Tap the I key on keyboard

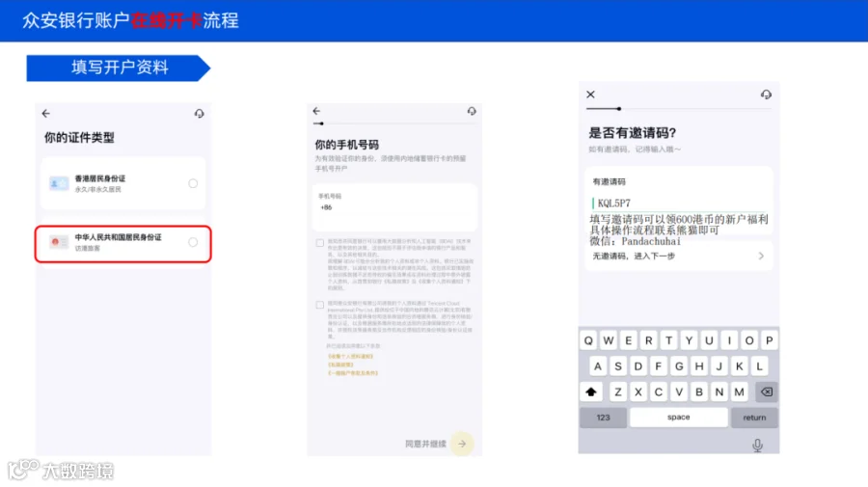[x=729, y=341]
